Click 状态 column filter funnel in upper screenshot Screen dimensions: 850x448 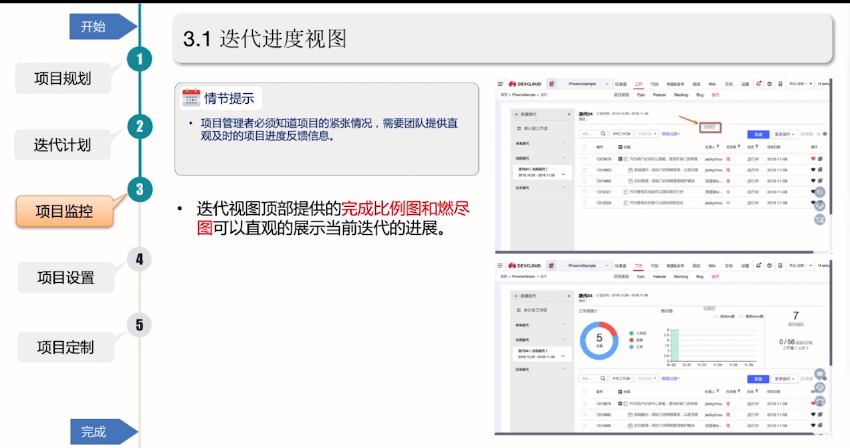(757, 146)
